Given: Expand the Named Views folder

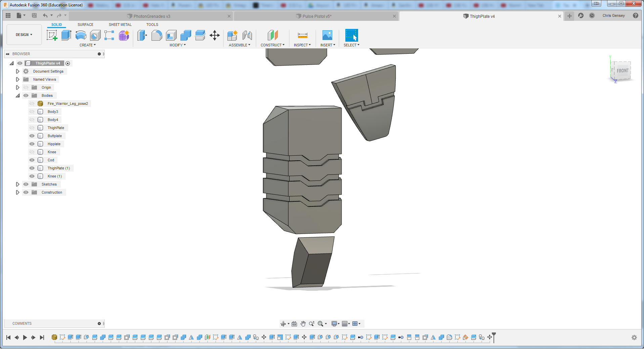Looking at the screenshot, I should pos(17,79).
